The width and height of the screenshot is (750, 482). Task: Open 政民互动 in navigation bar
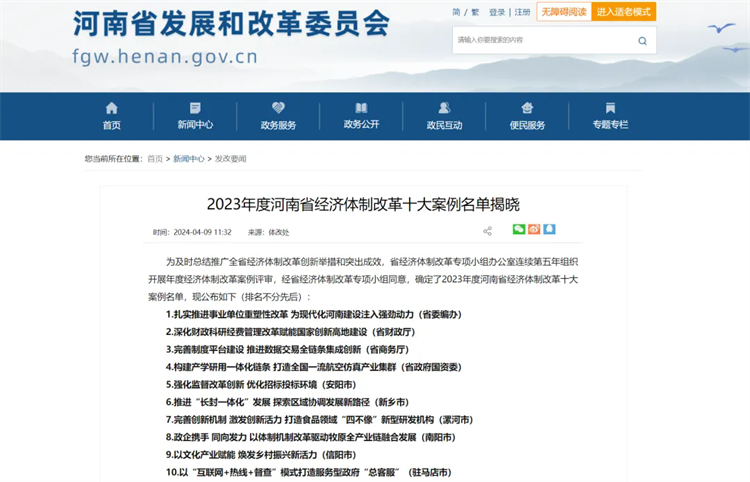coord(444,116)
